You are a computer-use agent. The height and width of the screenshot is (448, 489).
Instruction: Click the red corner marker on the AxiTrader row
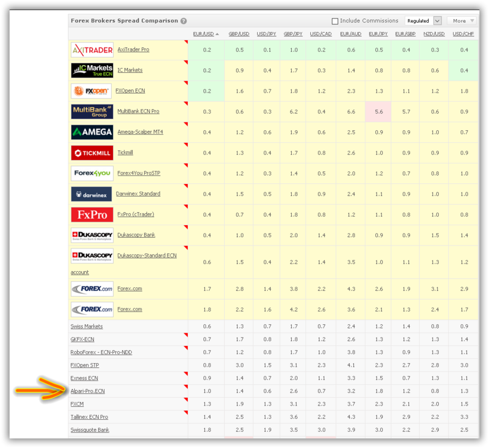(186, 42)
